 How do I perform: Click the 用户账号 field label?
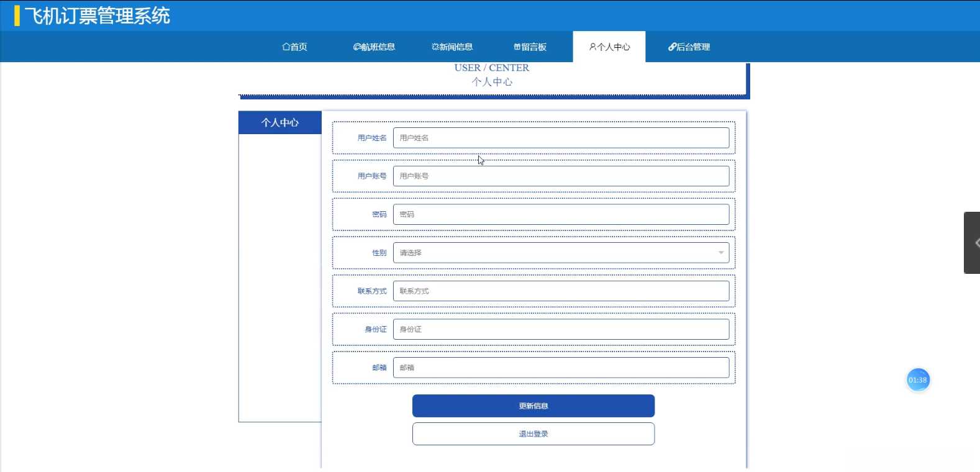pos(372,176)
